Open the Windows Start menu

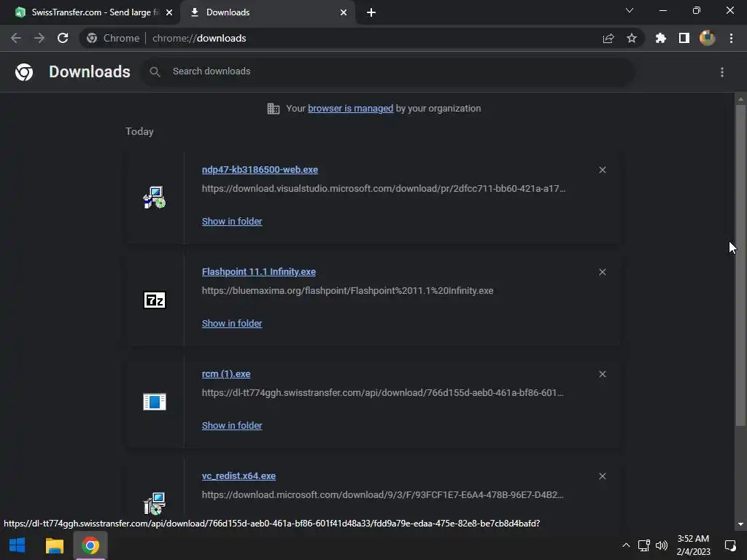tap(18, 545)
